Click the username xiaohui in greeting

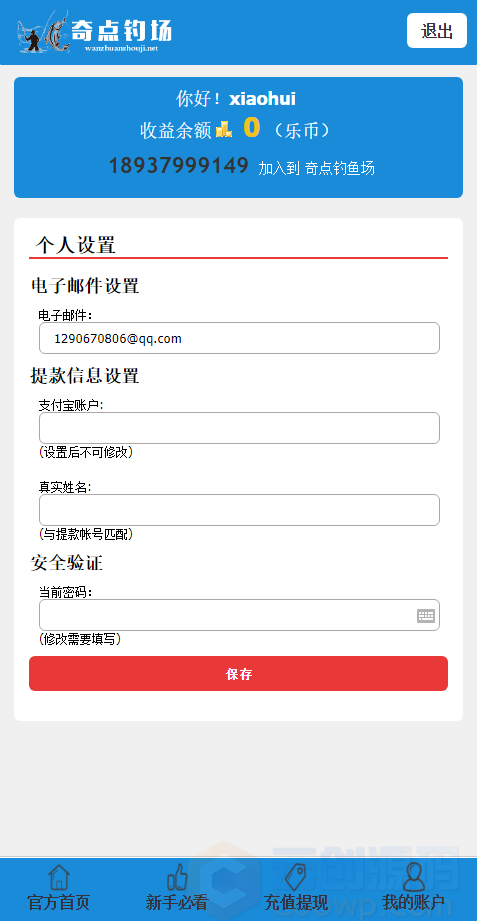pos(263,99)
